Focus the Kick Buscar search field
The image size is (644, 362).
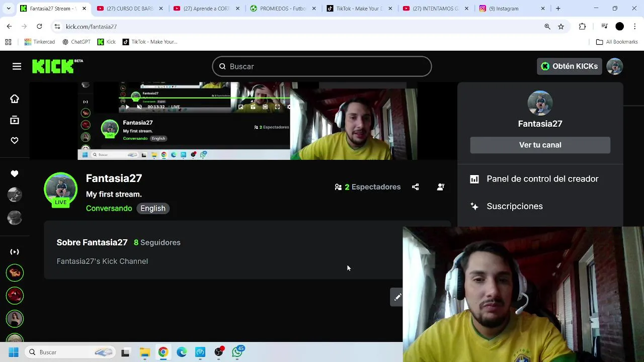(322, 66)
